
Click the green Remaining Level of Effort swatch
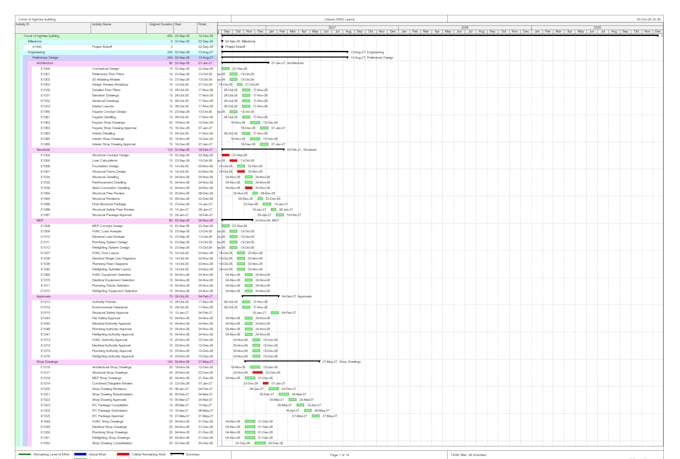pyautogui.click(x=25, y=454)
